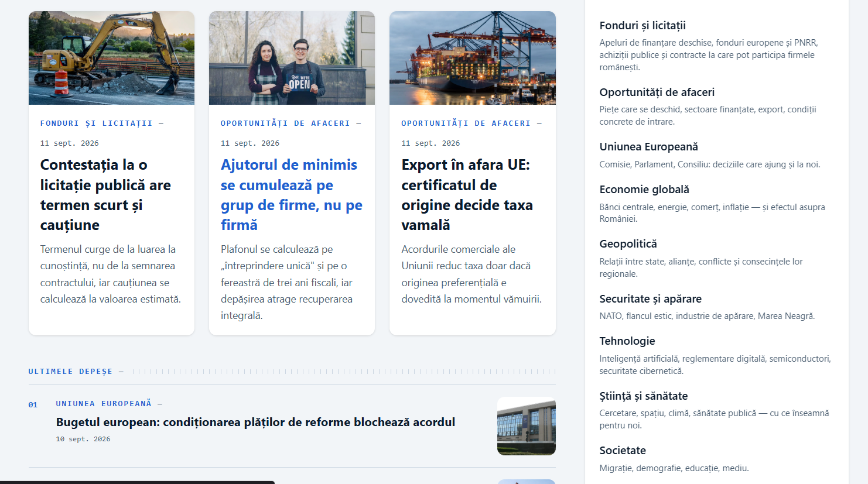Click excerpt 'Plafonul se calculează pe „întreprindere unică"'
The width and height of the screenshot is (868, 484).
[287, 282]
